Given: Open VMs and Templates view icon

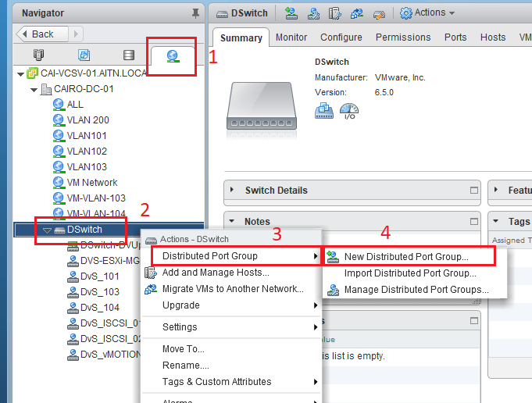Looking at the screenshot, I should 83,55.
